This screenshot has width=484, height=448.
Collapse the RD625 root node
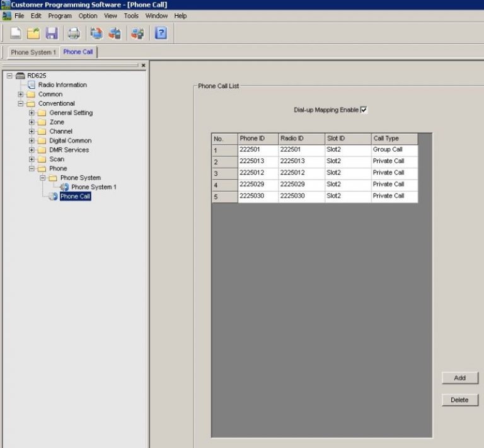[9, 76]
